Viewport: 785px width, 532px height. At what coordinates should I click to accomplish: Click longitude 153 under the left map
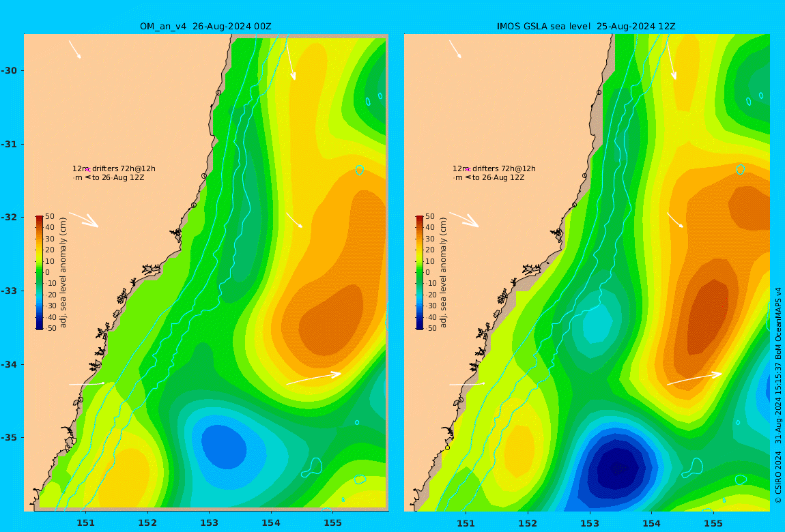(x=210, y=523)
